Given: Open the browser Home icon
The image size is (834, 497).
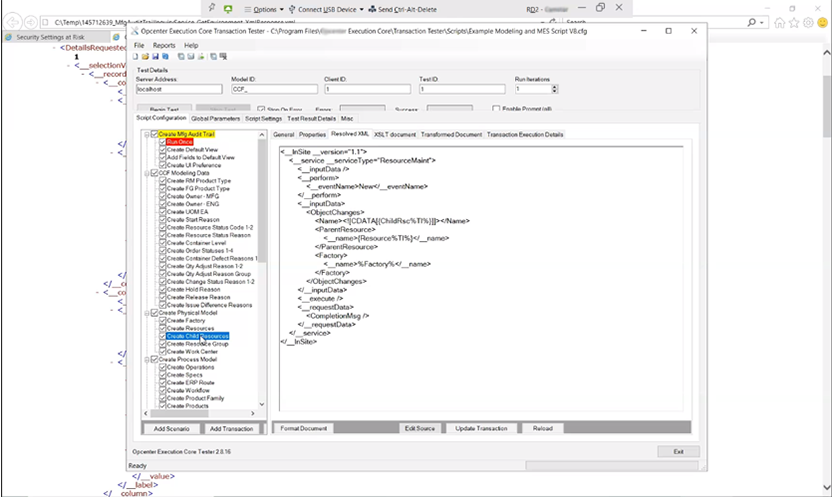Looking at the screenshot, I should pyautogui.click(x=778, y=22).
